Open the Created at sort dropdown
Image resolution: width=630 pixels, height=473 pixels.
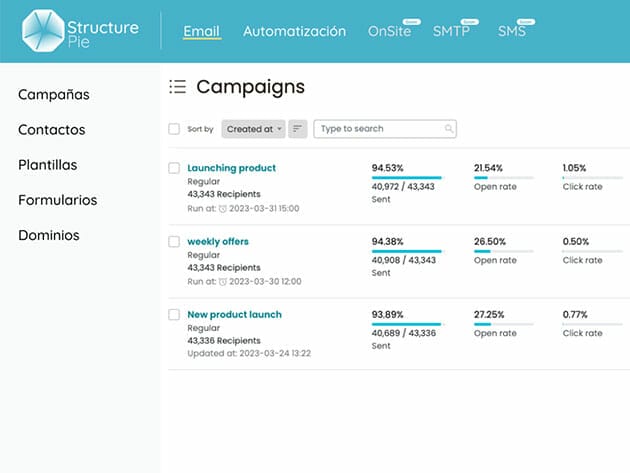pos(254,129)
